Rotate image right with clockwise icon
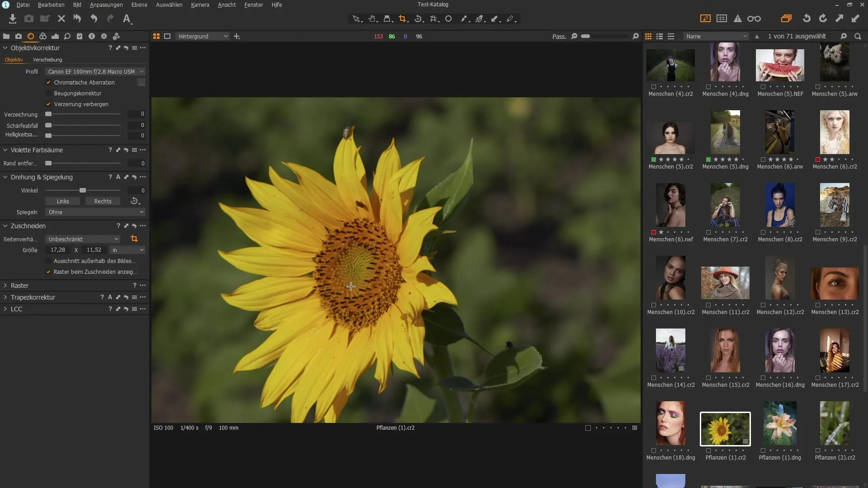Screen dimensions: 868x488 [823, 19]
